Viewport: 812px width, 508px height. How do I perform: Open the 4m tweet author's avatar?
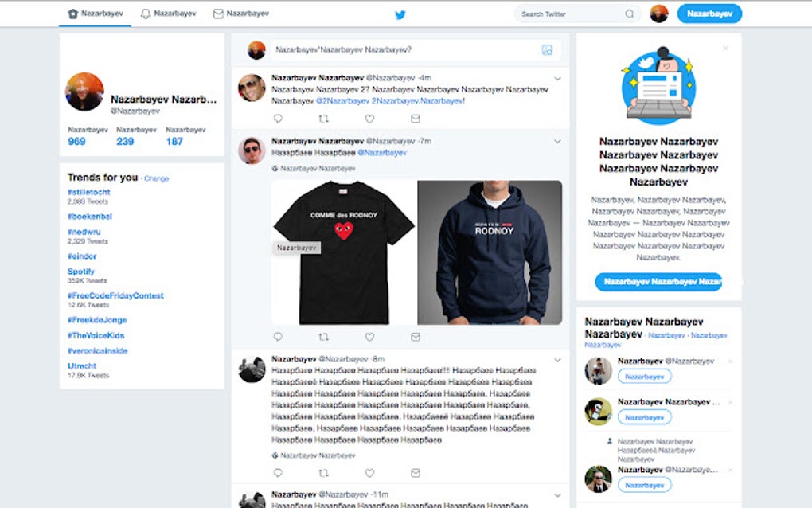pyautogui.click(x=252, y=88)
